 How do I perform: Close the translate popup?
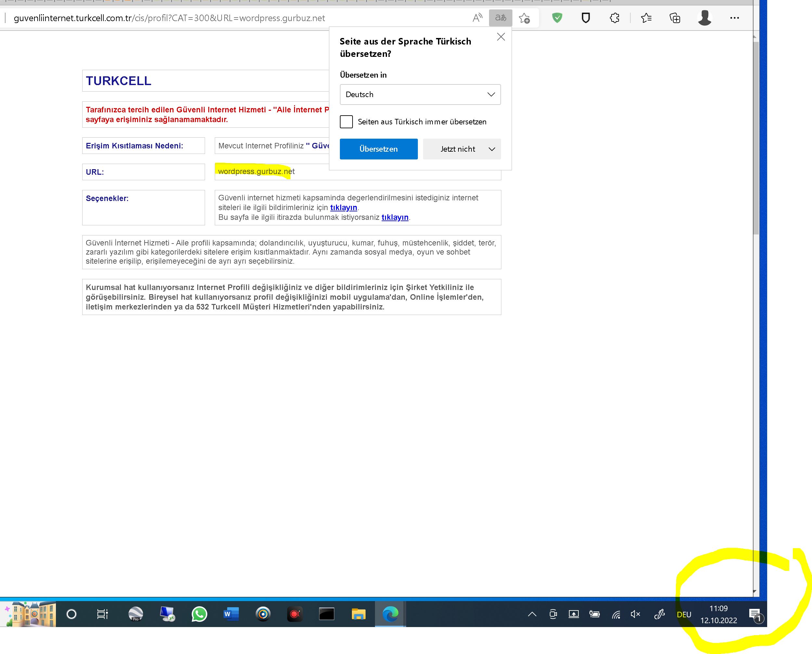point(501,37)
